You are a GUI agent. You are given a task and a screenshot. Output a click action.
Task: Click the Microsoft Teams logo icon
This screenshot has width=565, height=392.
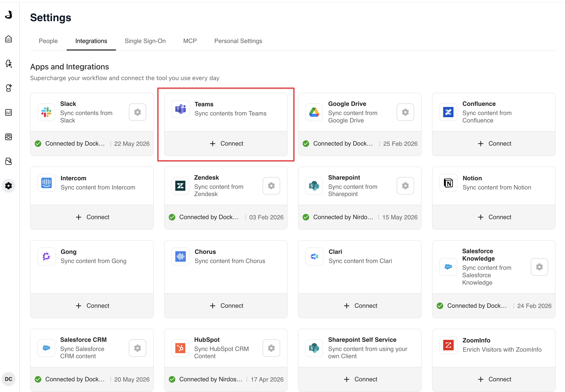click(181, 109)
